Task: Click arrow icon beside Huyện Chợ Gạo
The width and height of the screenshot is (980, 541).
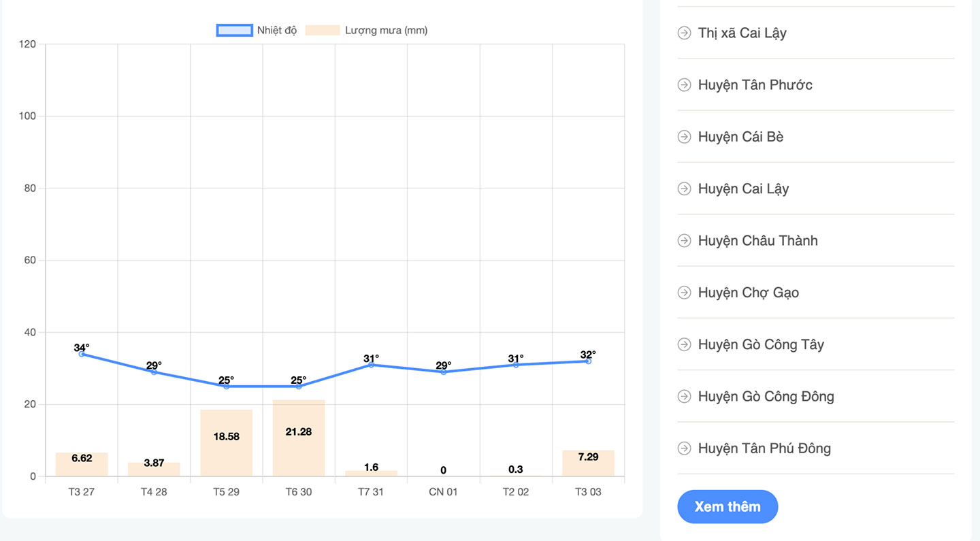Action: pos(684,293)
